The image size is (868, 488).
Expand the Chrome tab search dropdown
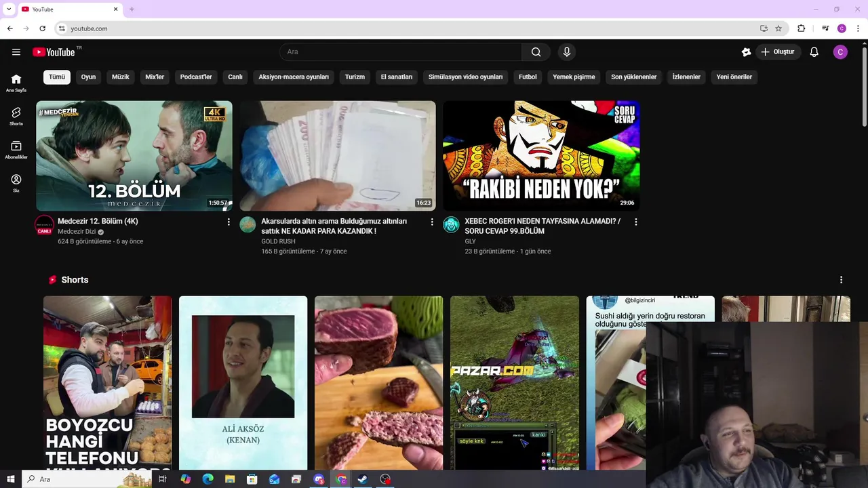[x=9, y=9]
